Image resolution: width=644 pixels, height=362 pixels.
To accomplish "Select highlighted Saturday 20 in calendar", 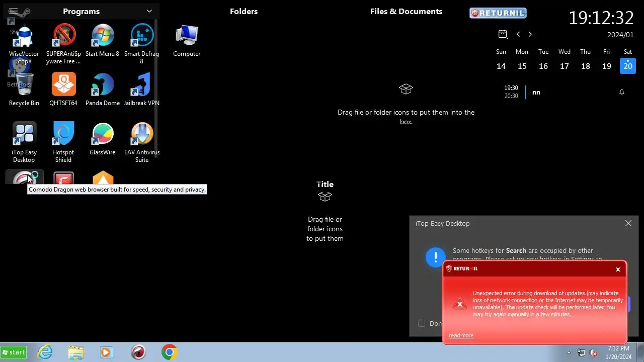I will [628, 66].
